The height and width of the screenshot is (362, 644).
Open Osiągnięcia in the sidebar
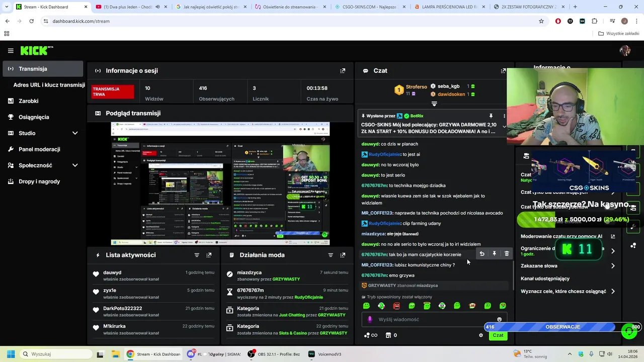tap(34, 117)
